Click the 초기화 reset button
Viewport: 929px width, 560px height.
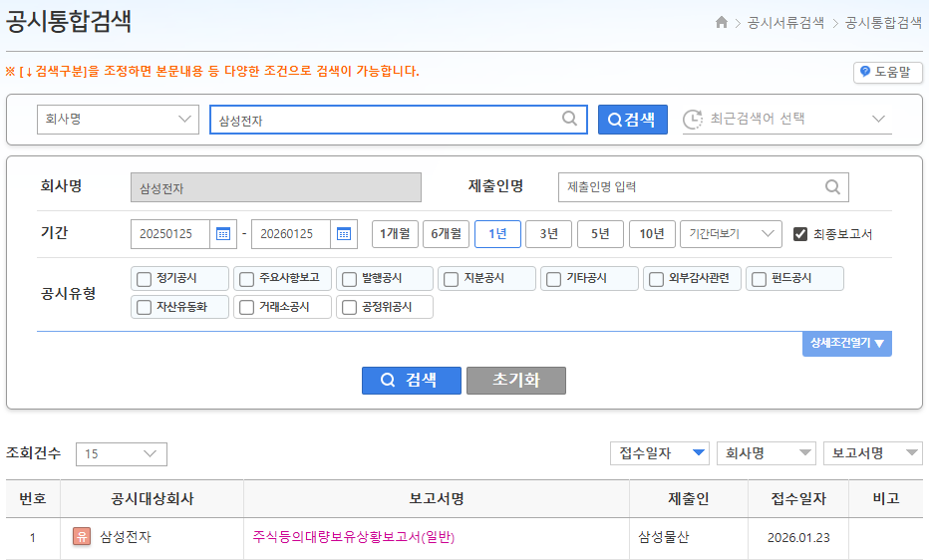click(516, 380)
